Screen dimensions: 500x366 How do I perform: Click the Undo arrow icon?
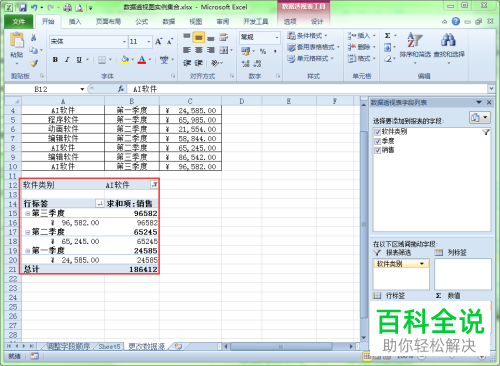coord(34,7)
